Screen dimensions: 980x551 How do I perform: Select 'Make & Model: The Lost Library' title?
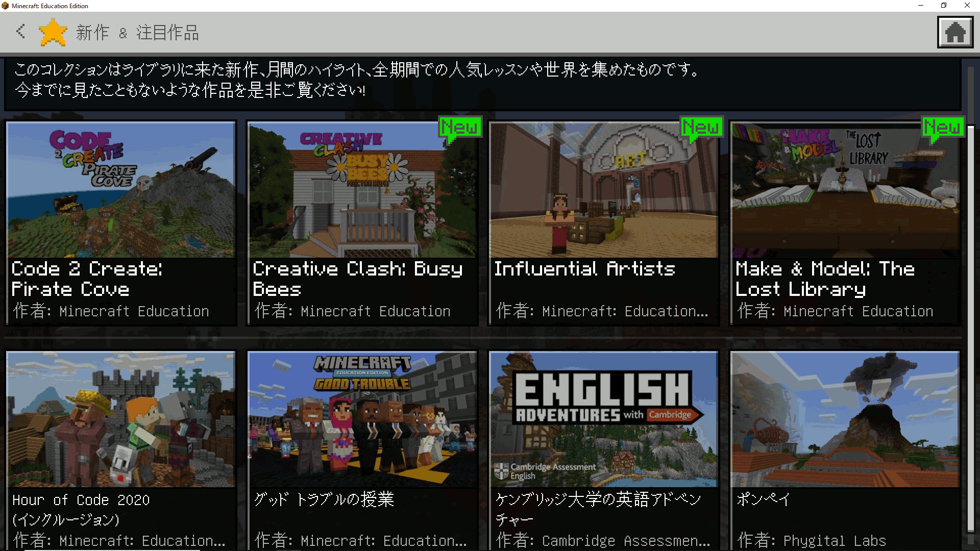[825, 279]
